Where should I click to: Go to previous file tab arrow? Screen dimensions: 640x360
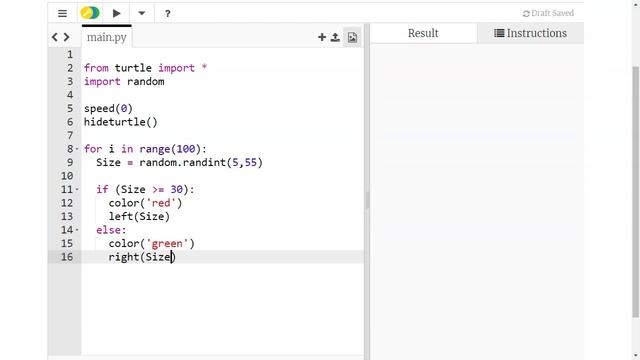click(55, 38)
